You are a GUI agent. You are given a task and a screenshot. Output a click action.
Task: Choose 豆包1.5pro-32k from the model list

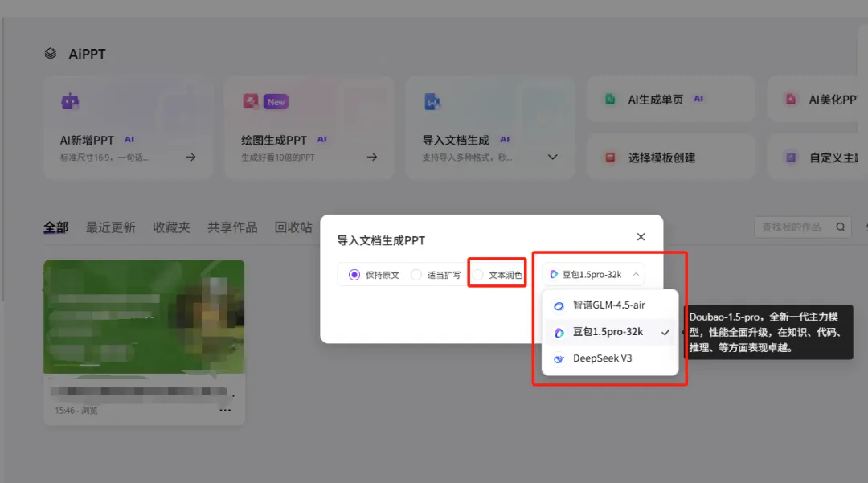point(609,332)
